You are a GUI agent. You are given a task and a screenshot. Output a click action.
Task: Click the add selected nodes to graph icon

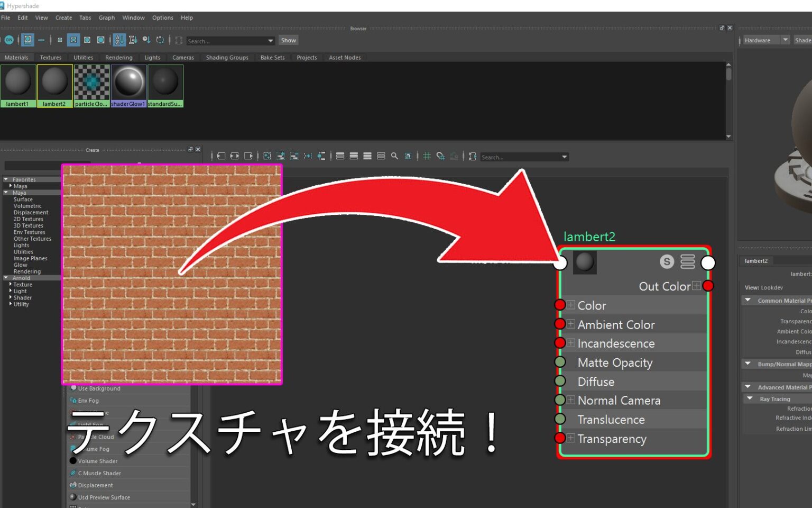tap(281, 157)
